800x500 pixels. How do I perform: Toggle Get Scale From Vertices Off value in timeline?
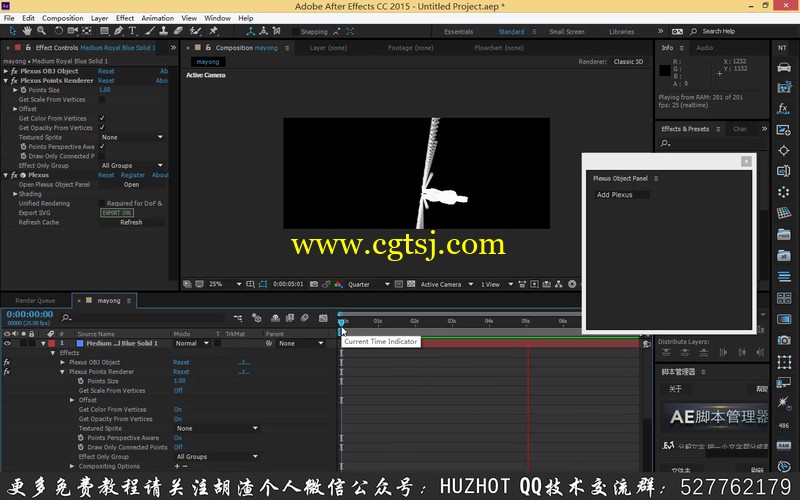point(178,391)
